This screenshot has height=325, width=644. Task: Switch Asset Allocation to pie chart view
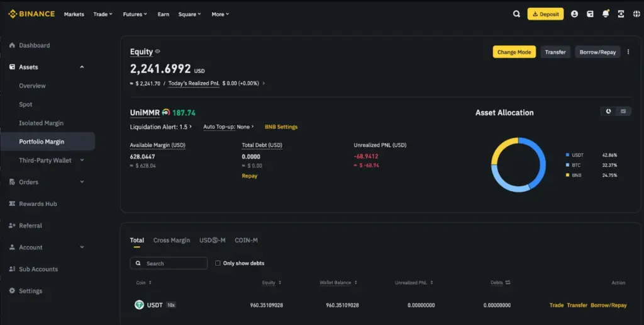pyautogui.click(x=608, y=111)
